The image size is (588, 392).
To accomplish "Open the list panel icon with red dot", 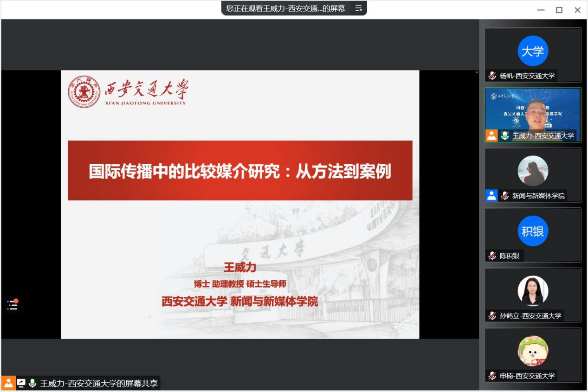I will pyautogui.click(x=13, y=305).
